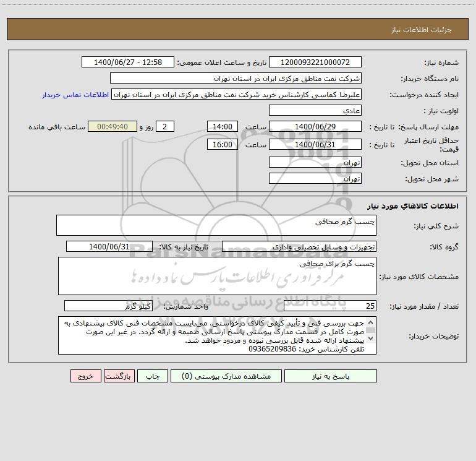Click the phone number 09365209836 text
Viewport: 476px width, 461px height.
point(272,349)
